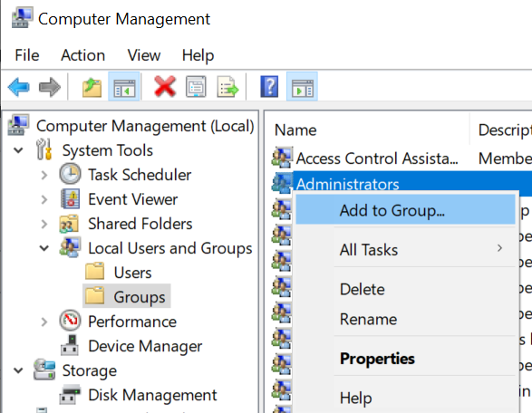Select the Shared Folders tree label
Screen dimensions: 532x413
click(x=140, y=224)
